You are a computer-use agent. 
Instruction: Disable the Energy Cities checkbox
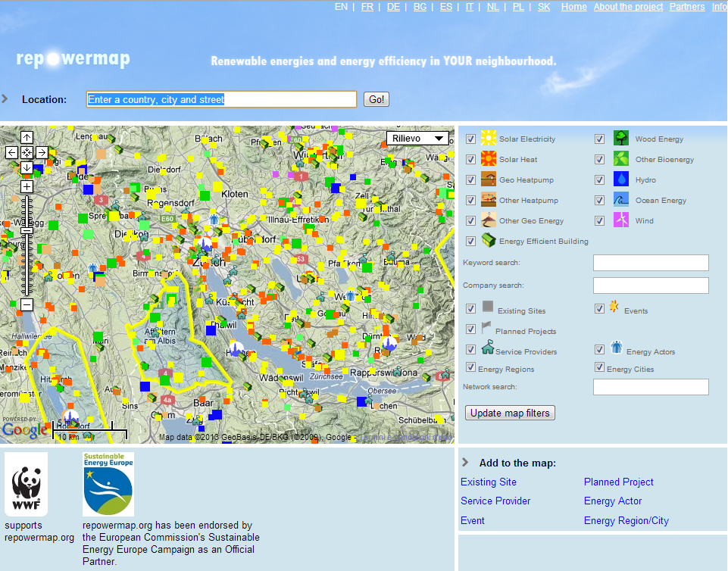[x=599, y=368]
